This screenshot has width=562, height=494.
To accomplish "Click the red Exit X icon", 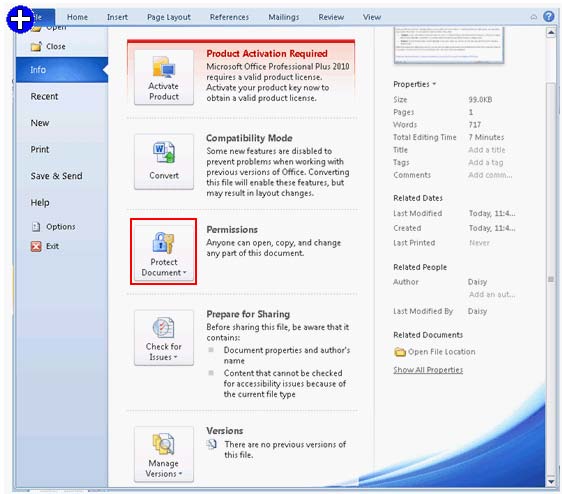I will pos(36,246).
